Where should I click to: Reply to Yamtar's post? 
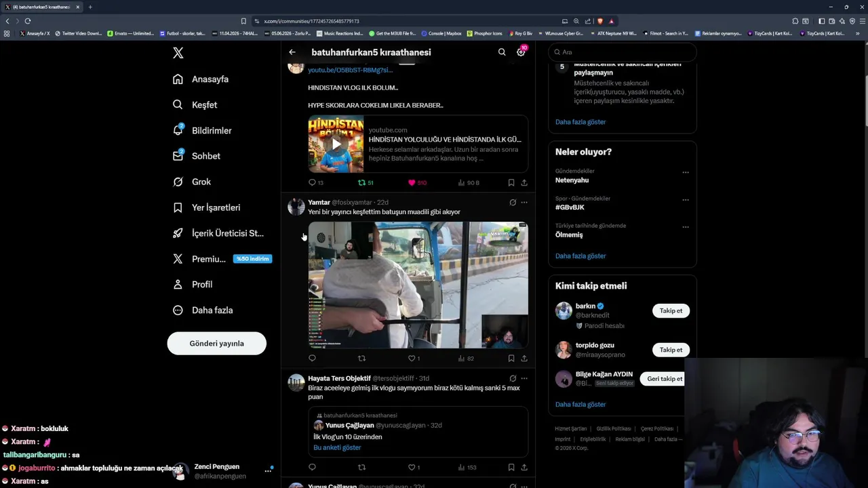tap(312, 359)
